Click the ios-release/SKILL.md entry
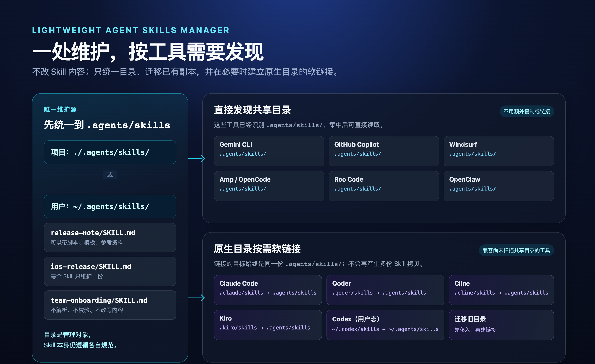 pos(110,271)
